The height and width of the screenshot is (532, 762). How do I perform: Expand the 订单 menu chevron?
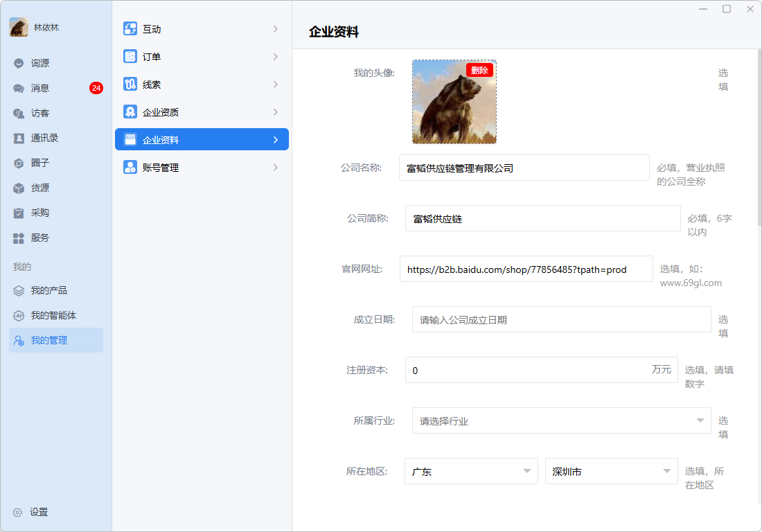276,56
